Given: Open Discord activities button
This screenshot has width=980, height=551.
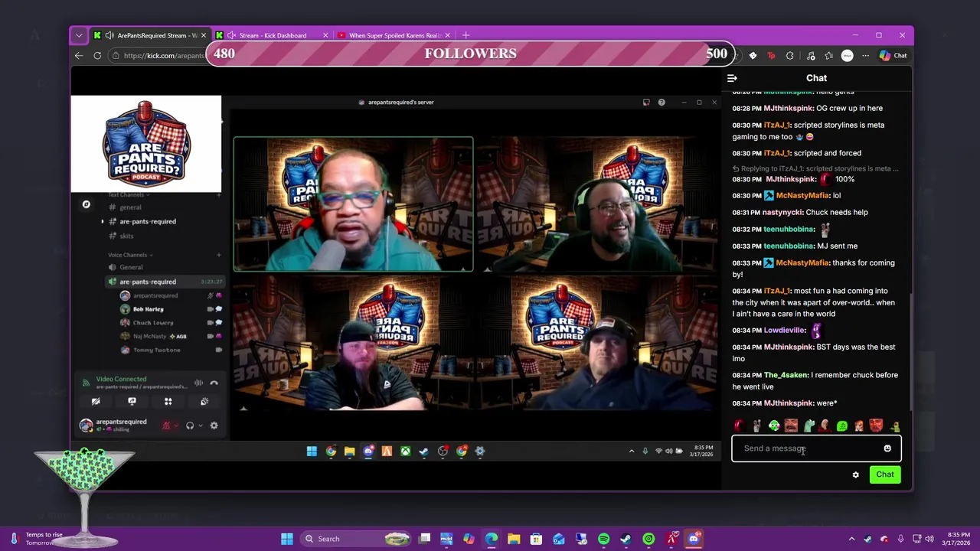Looking at the screenshot, I should click(168, 402).
